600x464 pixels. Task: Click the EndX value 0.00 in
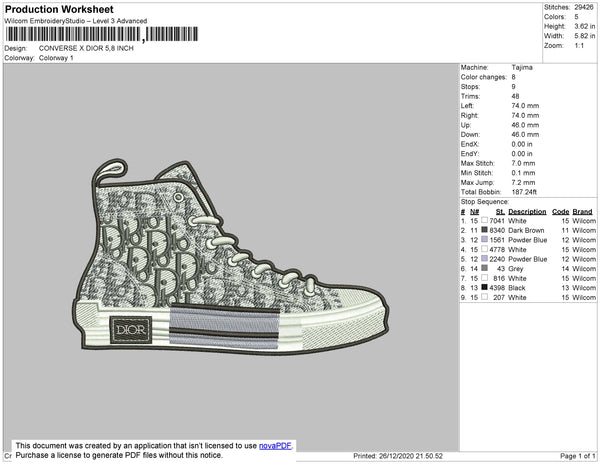coord(522,144)
